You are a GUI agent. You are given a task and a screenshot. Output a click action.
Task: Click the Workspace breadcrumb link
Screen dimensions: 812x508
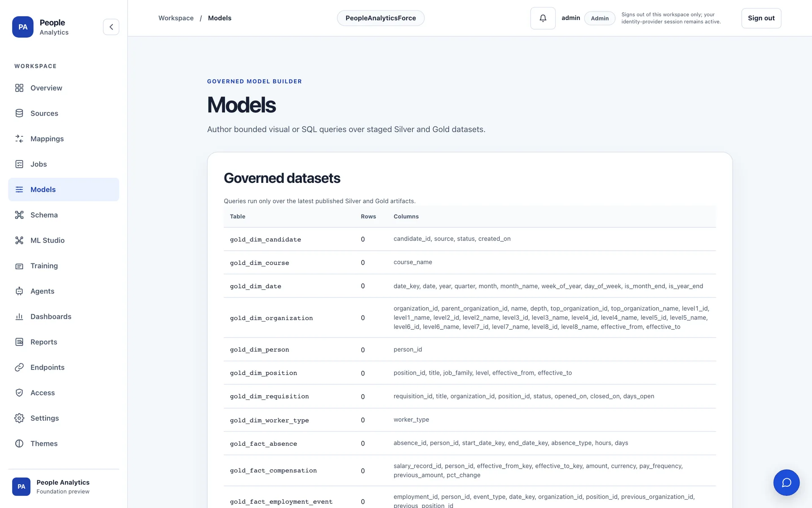pos(176,18)
